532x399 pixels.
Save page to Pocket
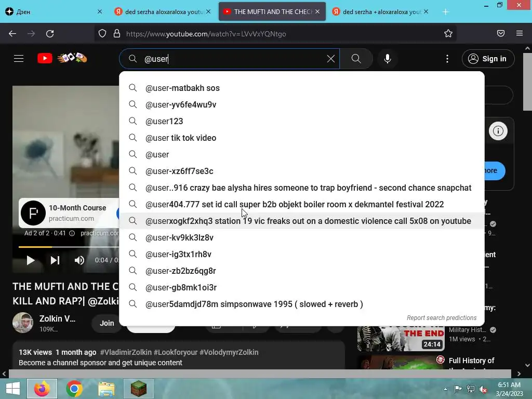[501, 34]
